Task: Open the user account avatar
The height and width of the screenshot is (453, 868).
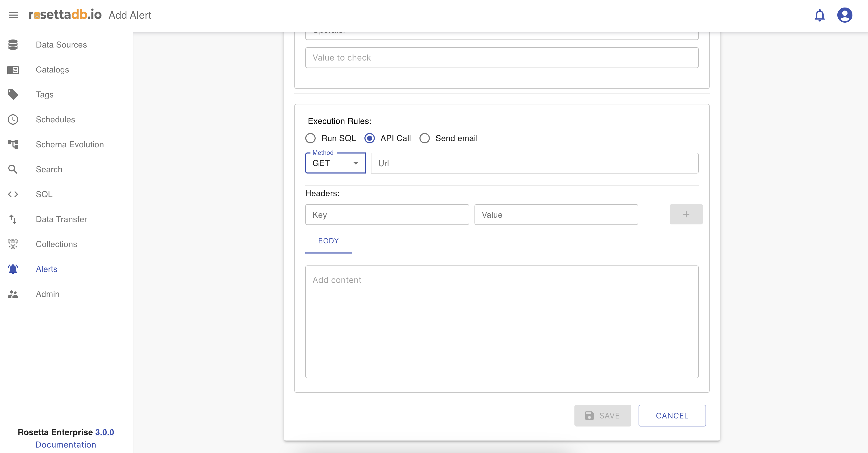Action: 844,15
